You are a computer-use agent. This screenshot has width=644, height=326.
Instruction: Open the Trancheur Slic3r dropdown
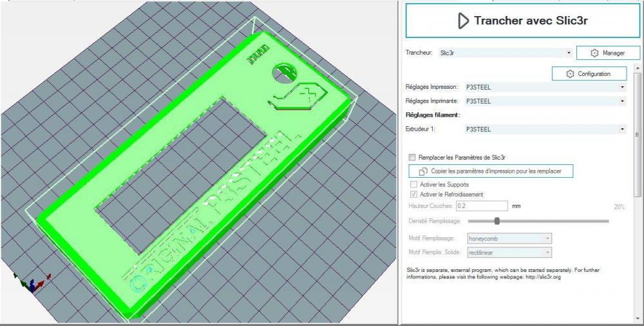505,53
